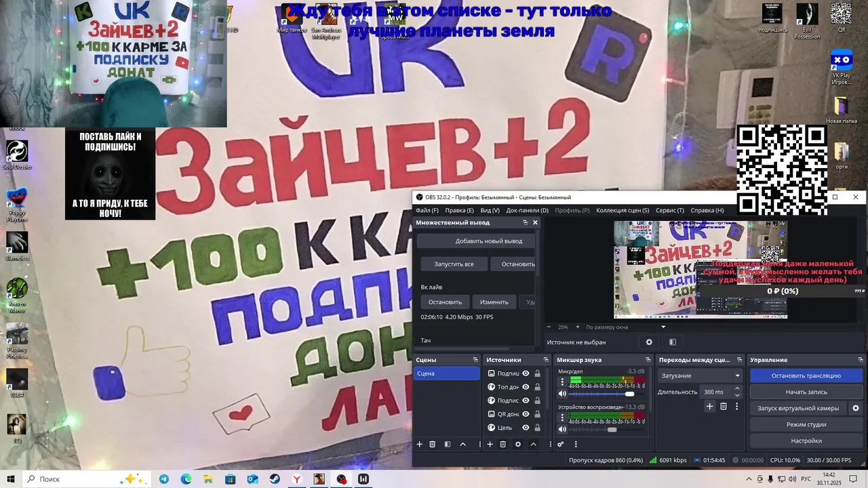
Task: Open Telegram from the taskbar
Action: (164, 479)
